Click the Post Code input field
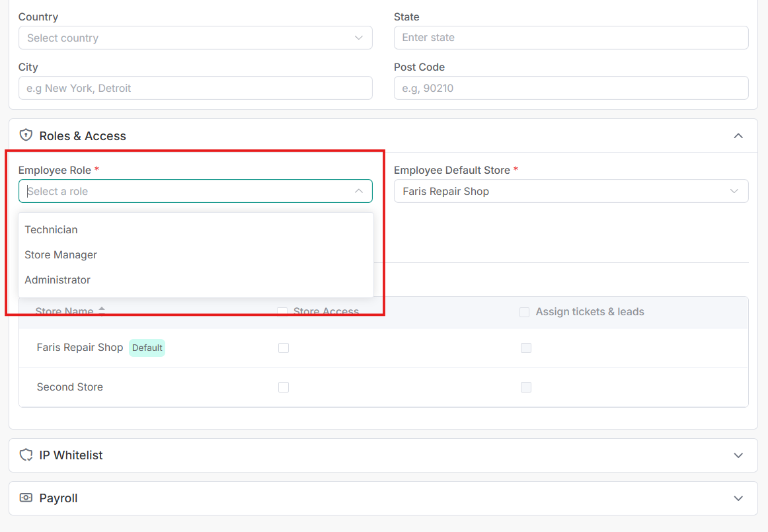Viewport: 768px width, 532px height. (x=570, y=88)
